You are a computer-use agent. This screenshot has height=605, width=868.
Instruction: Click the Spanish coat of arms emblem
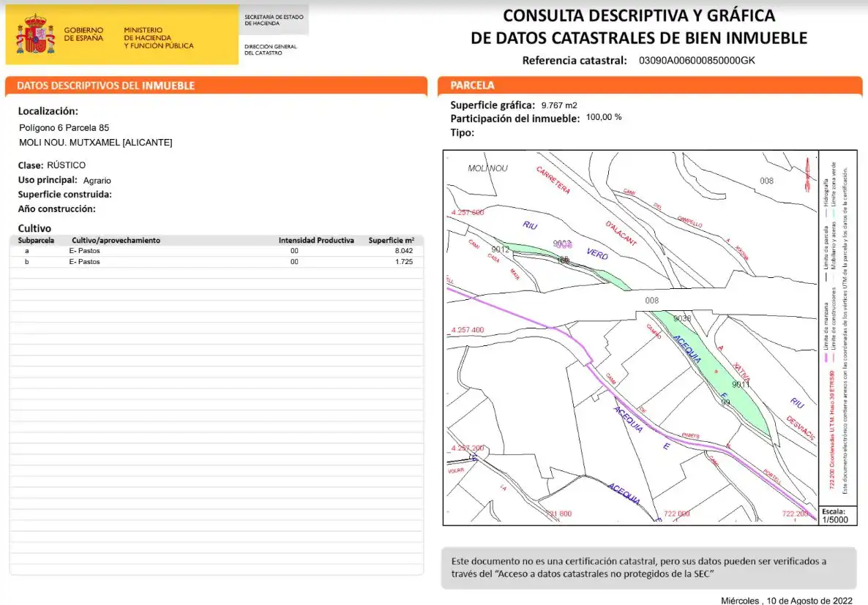(x=35, y=34)
